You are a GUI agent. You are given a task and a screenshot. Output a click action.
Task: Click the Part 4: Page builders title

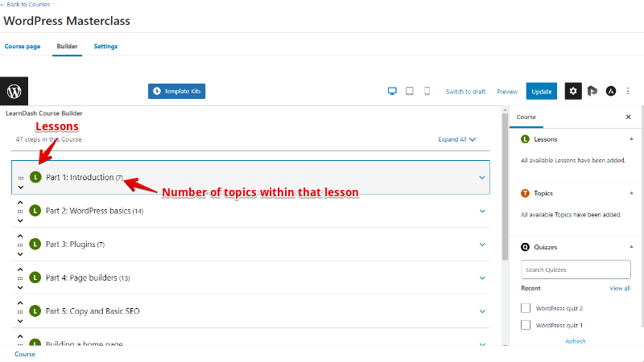(81, 278)
